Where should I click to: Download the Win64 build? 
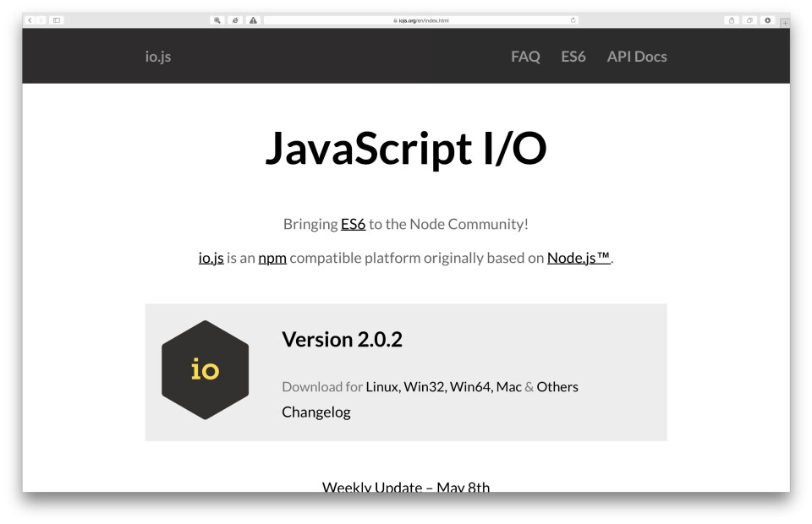pos(471,387)
